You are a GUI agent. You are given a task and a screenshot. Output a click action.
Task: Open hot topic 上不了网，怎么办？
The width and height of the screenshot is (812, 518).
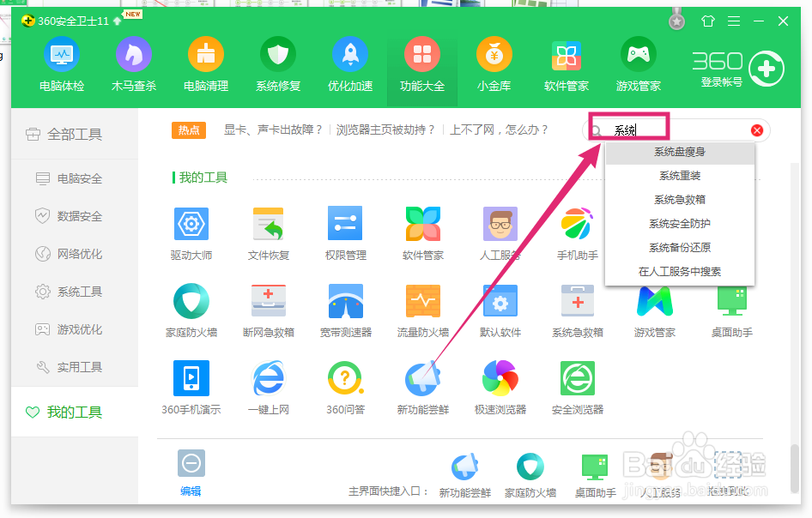pos(500,129)
